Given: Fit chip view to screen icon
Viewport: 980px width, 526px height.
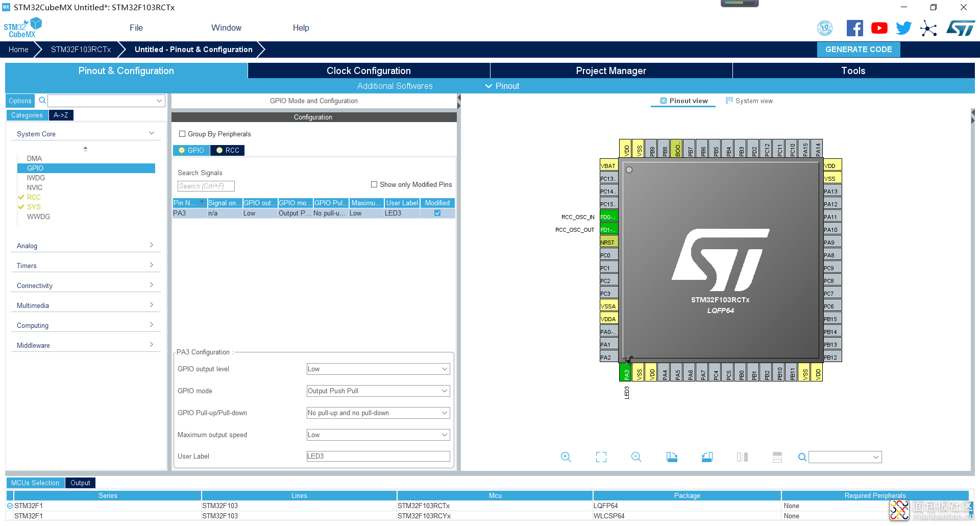Looking at the screenshot, I should pyautogui.click(x=601, y=457).
